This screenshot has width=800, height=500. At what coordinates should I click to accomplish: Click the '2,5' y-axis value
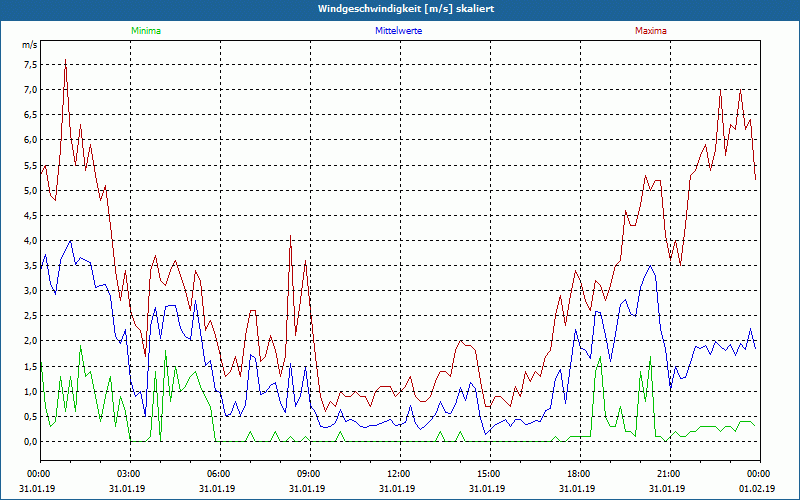click(30, 316)
